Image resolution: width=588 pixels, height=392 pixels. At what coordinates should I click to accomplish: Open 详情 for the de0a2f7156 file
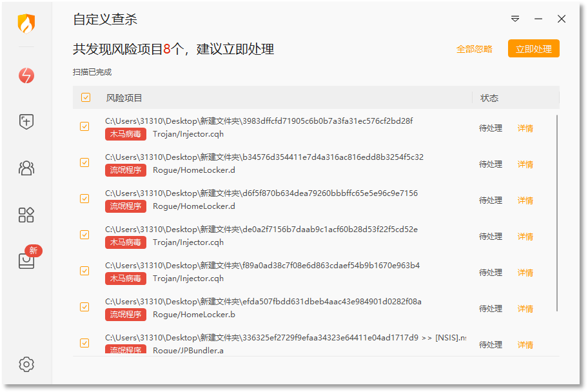tap(525, 237)
